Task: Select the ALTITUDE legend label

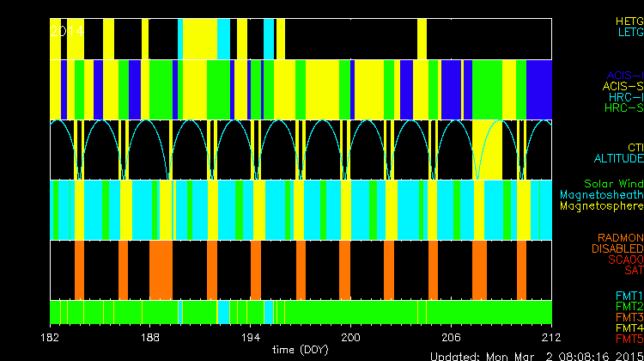Action: [x=618, y=159]
